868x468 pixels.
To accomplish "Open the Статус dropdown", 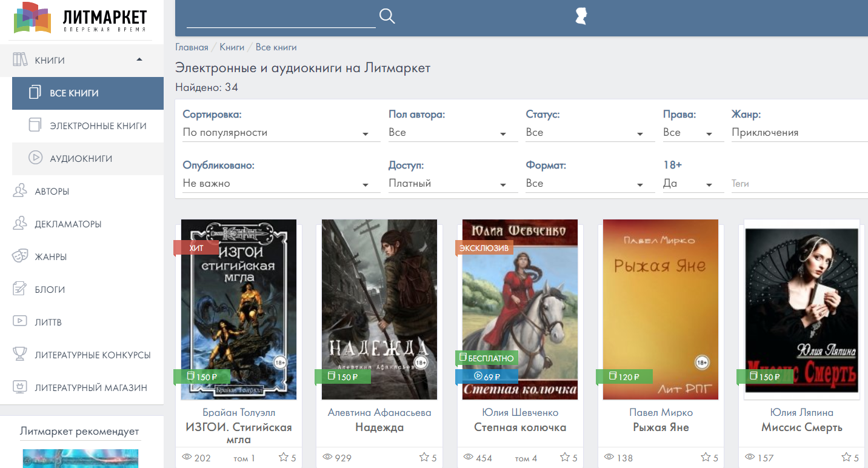I will pyautogui.click(x=590, y=133).
